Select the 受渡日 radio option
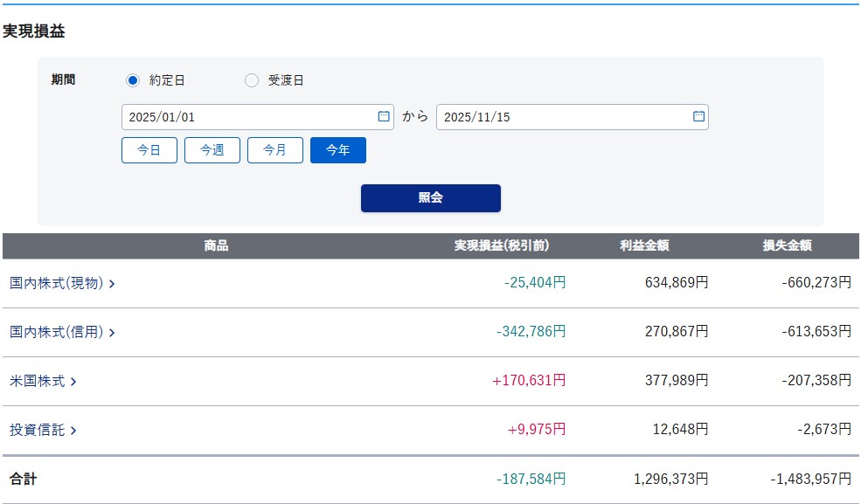861x504 pixels. tap(252, 80)
